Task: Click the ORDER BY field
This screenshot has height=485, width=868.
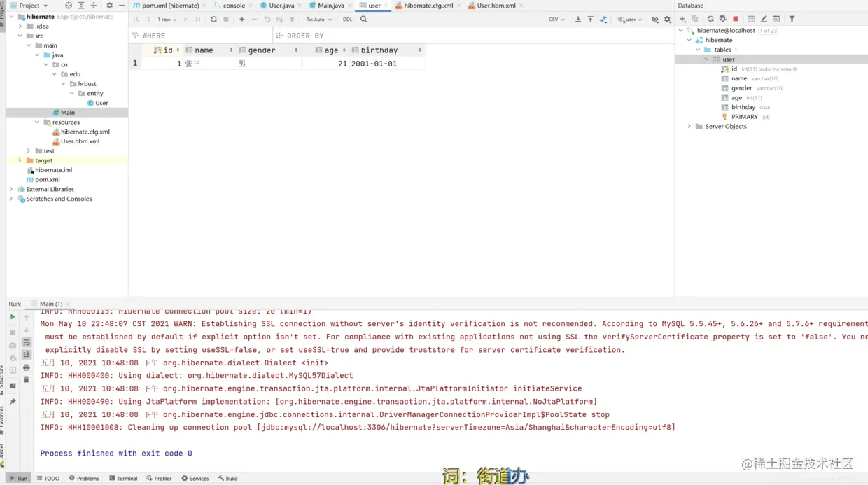Action: click(473, 36)
